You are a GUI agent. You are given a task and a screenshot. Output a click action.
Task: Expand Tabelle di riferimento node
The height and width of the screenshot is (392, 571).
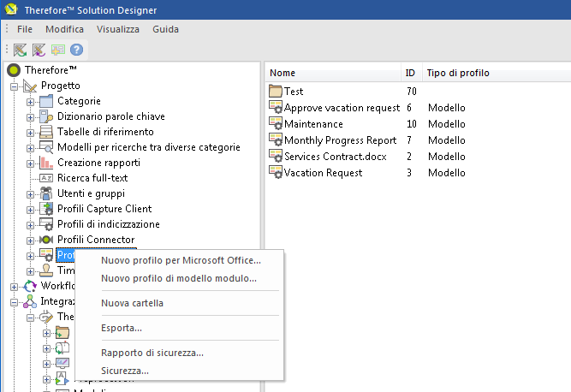click(30, 133)
